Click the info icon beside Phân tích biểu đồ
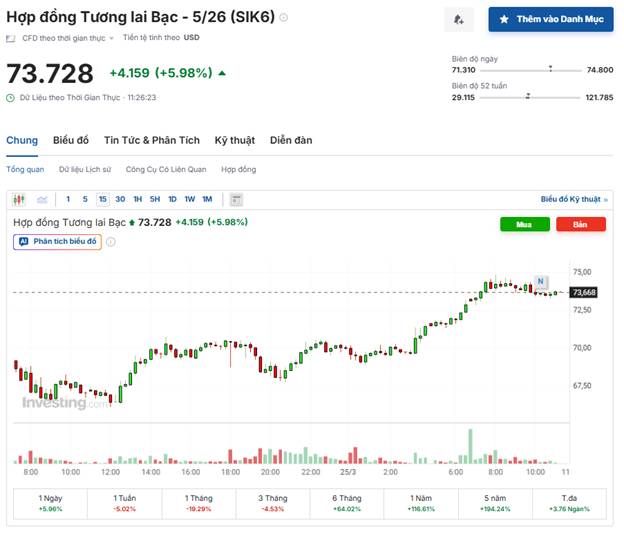The image size is (624, 534). (111, 242)
